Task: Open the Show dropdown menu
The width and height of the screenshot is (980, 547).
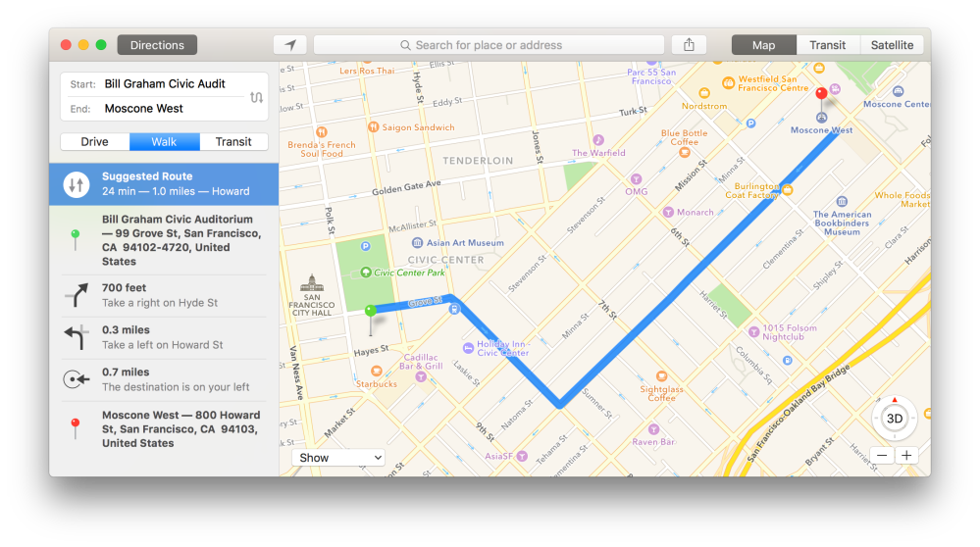Action: pos(338,458)
